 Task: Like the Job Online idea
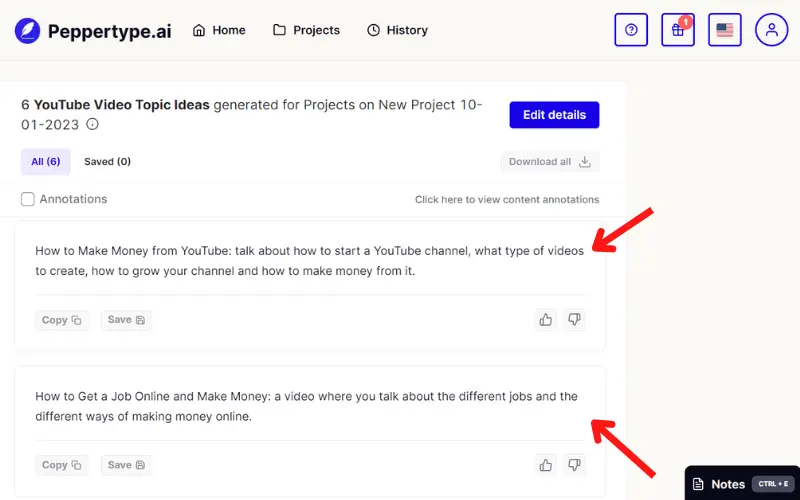pyautogui.click(x=545, y=465)
